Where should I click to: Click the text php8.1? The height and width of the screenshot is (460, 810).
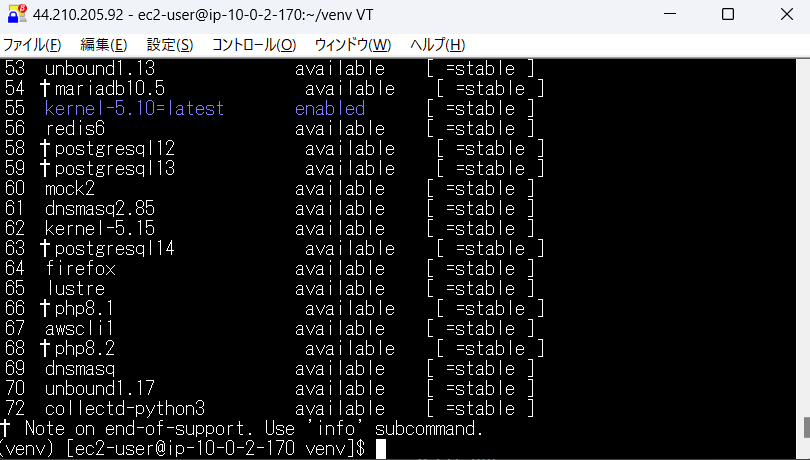[84, 309]
